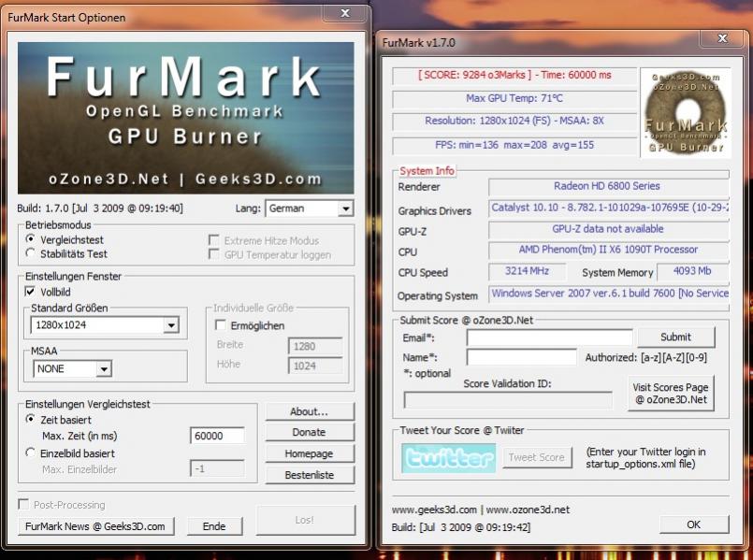Click the Max. Zeit 60000 input field
This screenshot has width=753, height=560.
coord(218,436)
